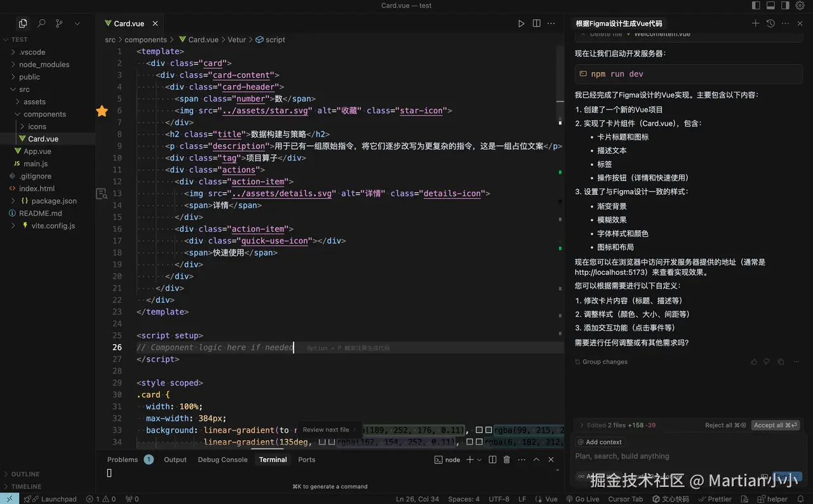This screenshot has width=813, height=504.
Task: Open main.js in the explorer
Action: [x=48, y=164]
